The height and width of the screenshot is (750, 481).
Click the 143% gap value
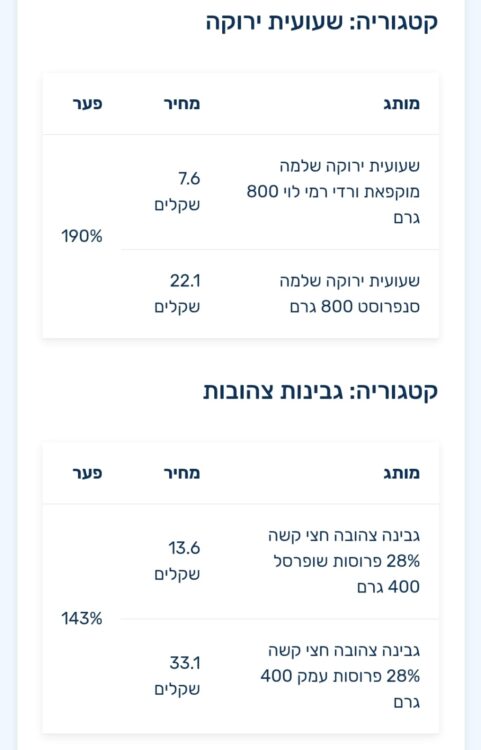82,619
